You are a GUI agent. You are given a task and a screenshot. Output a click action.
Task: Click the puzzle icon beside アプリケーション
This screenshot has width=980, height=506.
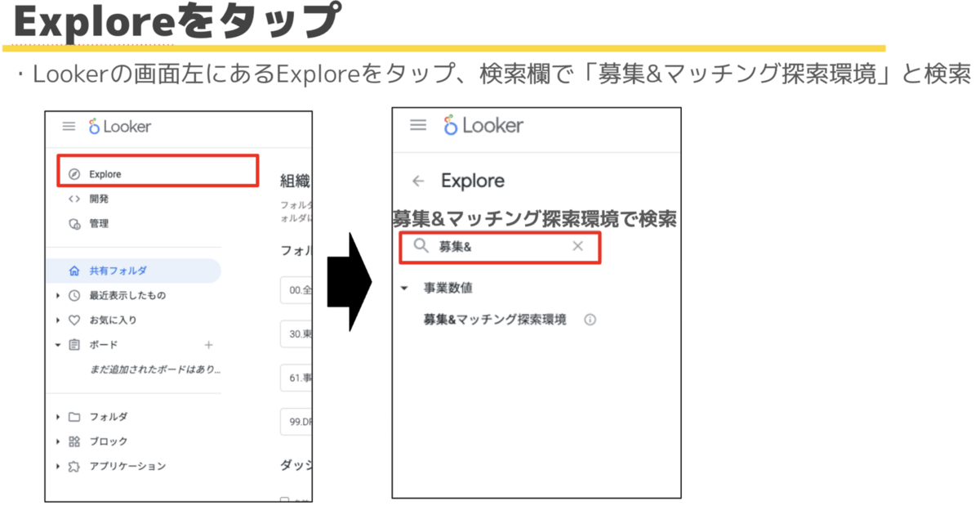[74, 466]
